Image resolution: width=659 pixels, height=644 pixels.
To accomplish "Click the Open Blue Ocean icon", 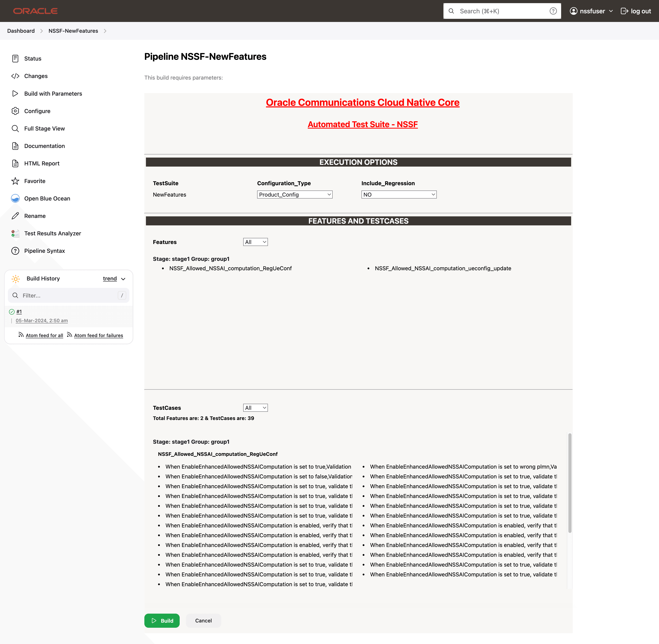I will (x=15, y=199).
